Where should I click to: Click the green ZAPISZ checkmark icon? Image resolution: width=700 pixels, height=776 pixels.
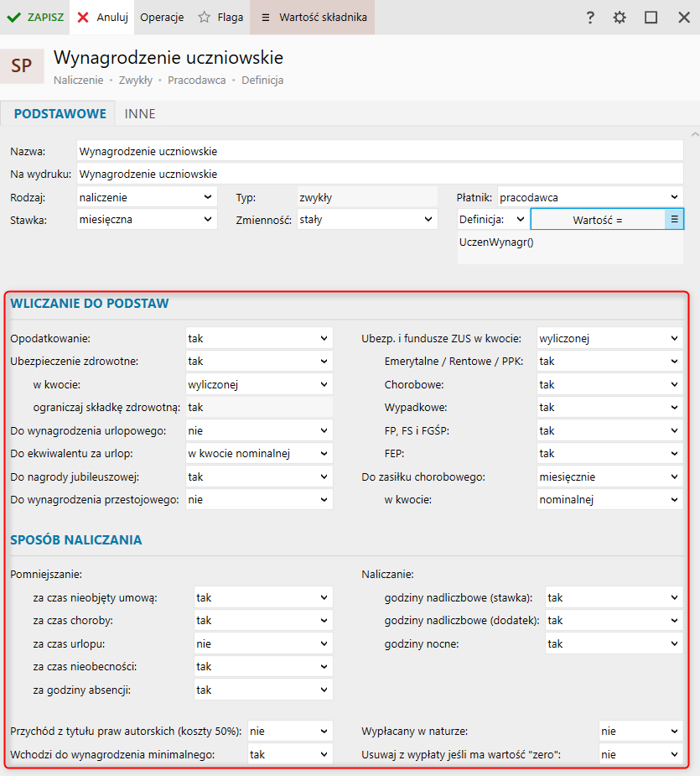click(13, 17)
